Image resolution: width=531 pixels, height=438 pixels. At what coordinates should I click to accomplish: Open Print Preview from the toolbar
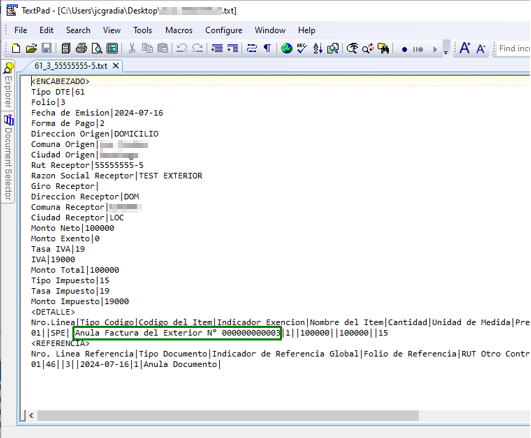click(97, 48)
